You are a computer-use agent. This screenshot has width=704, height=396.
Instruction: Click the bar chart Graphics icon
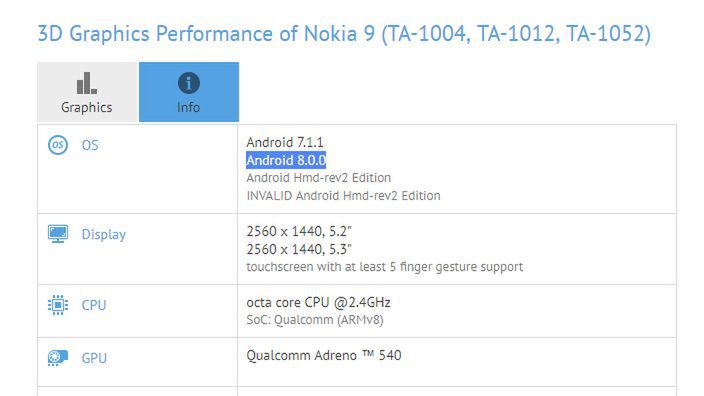pos(87,83)
